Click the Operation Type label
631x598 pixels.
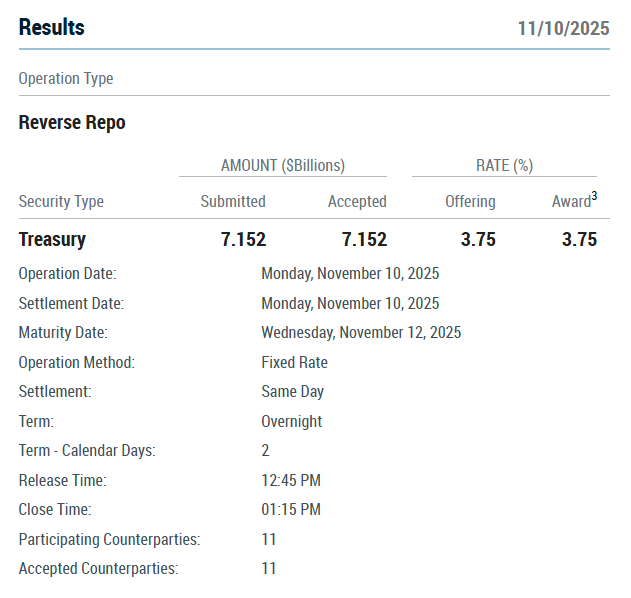66,78
